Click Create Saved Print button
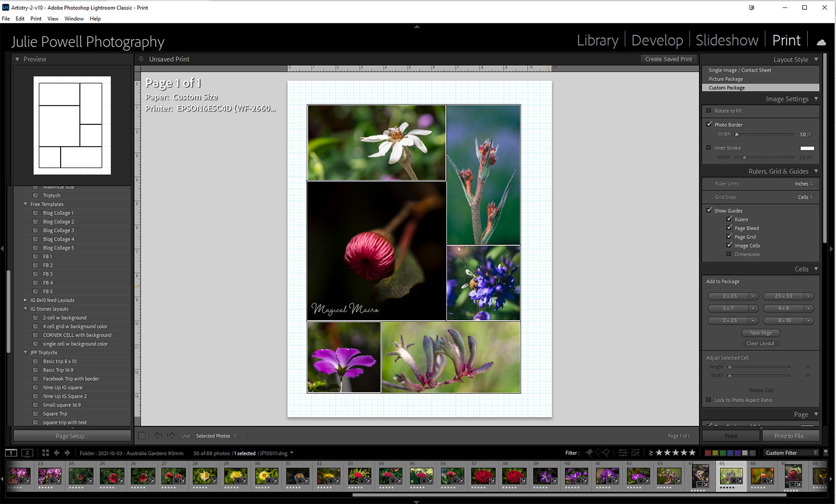Image resolution: width=836 pixels, height=504 pixels. [x=668, y=59]
